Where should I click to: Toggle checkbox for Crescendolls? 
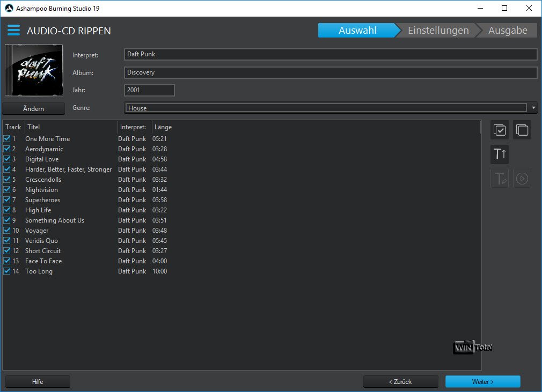pyautogui.click(x=7, y=179)
